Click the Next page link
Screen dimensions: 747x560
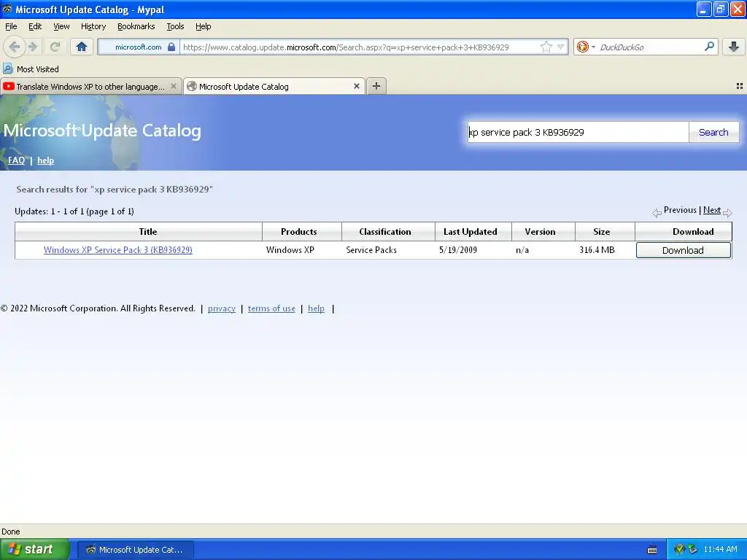[712, 210]
